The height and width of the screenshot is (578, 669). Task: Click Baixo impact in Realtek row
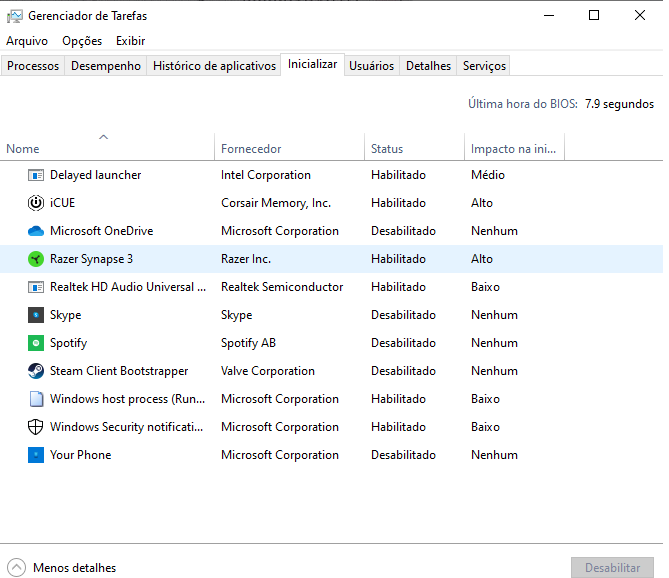(485, 287)
